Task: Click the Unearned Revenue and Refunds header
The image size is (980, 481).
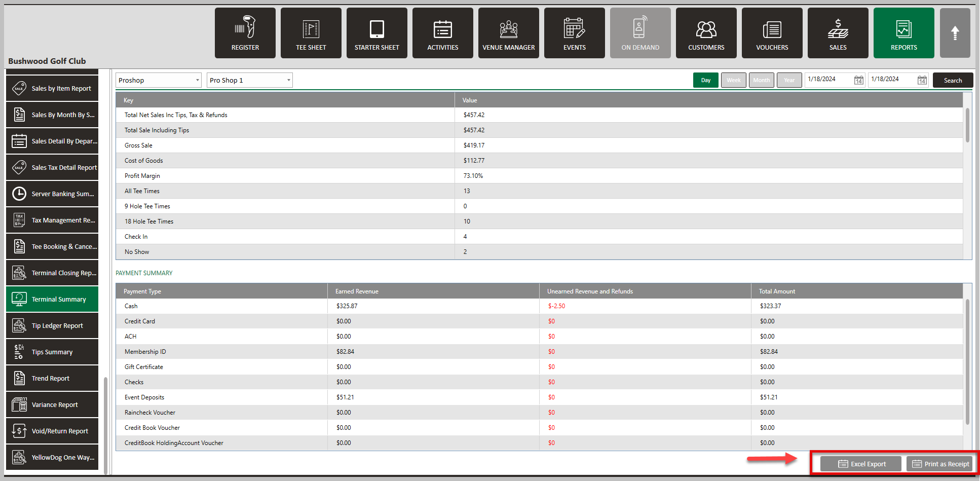Action: [645, 291]
